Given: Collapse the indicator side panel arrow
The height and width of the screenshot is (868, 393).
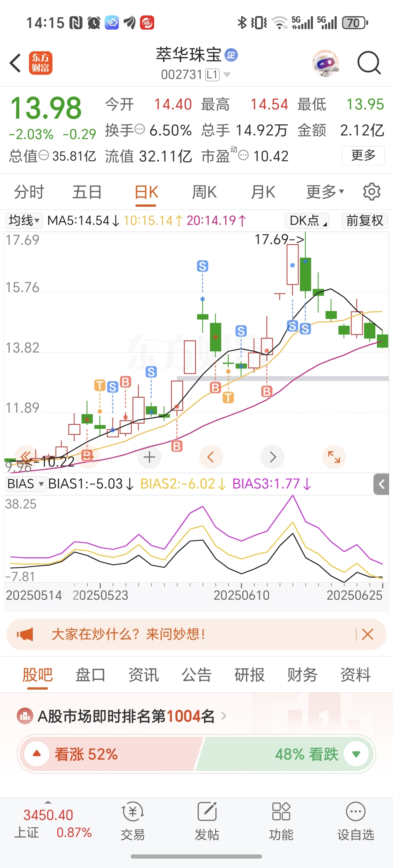Looking at the screenshot, I should (x=381, y=484).
